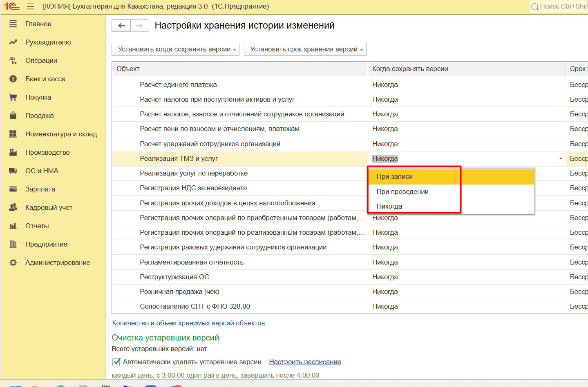Expand 'Установить срок хранения версий' dropdown

click(x=305, y=49)
